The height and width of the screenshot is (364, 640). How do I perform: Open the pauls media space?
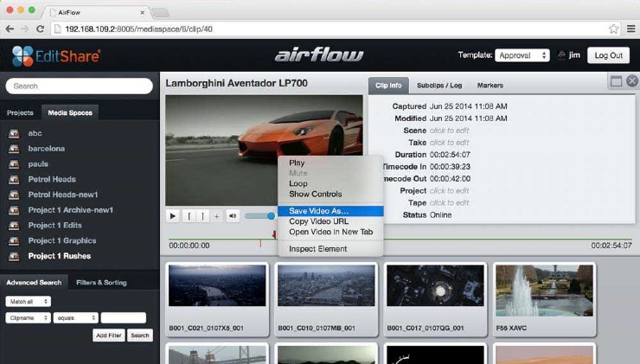(38, 164)
